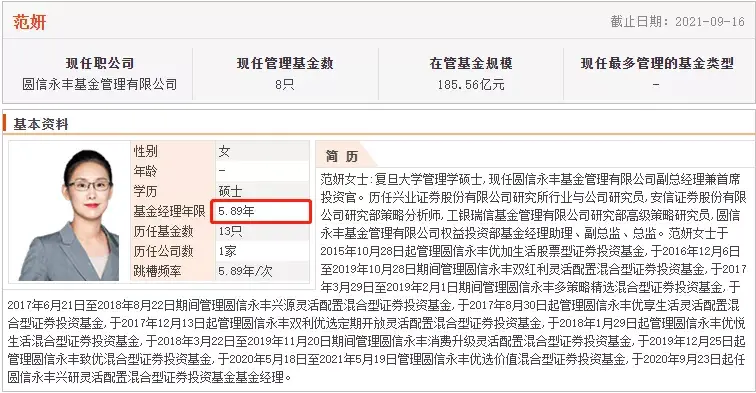Image resolution: width=756 pixels, height=393 pixels.
Task: Click the 女 gender value
Action: pos(224,151)
